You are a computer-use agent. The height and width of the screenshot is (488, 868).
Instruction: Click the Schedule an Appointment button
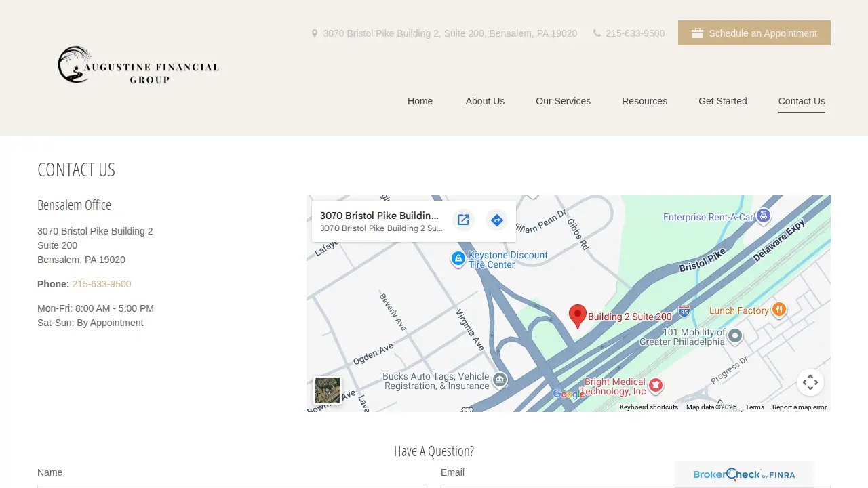(754, 33)
